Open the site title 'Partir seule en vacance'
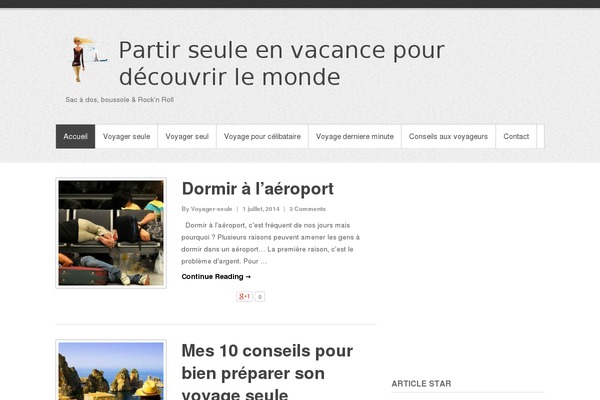600x400 pixels. 282,64
